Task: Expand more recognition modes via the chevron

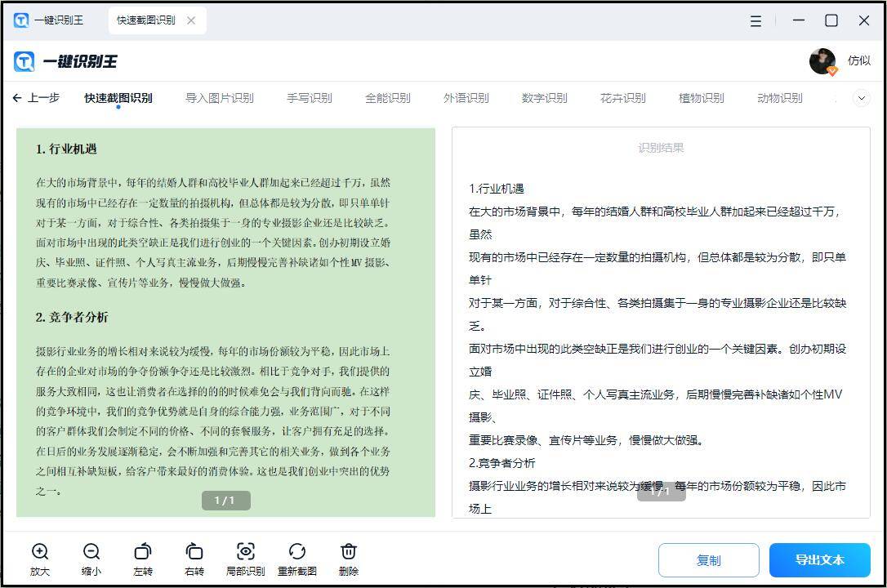Action: click(862, 97)
